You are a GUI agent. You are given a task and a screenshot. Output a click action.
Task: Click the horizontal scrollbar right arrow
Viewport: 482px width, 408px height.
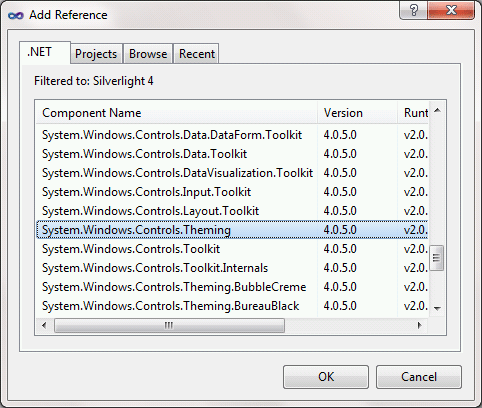(420, 325)
